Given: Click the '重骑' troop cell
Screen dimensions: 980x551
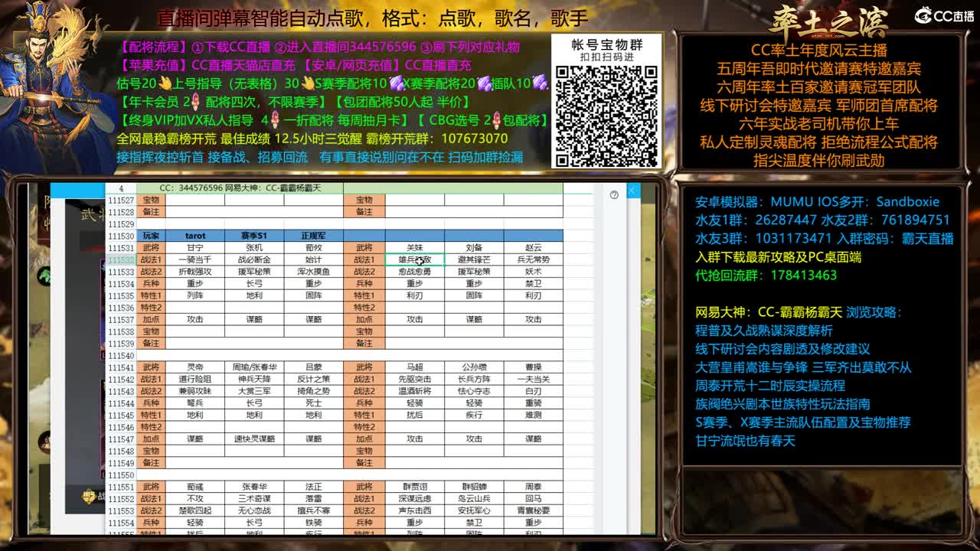Looking at the screenshot, I should 533,403.
